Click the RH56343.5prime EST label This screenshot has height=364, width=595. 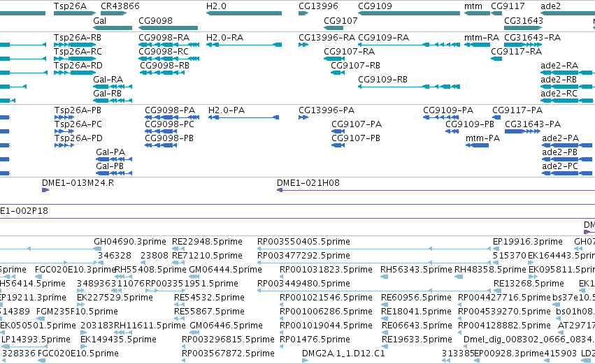click(x=416, y=270)
